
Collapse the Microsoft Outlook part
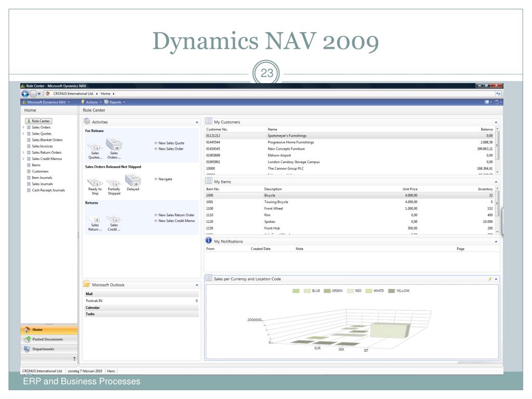[x=197, y=285]
